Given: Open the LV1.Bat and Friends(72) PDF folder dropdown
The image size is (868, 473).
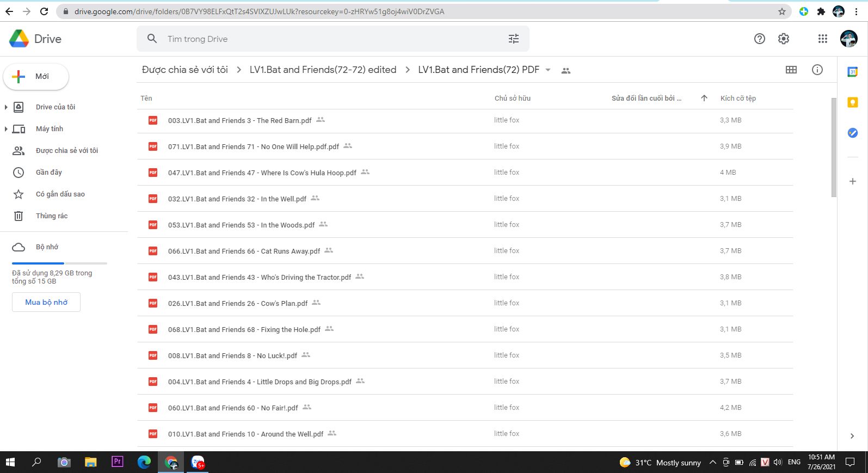Looking at the screenshot, I should [548, 70].
